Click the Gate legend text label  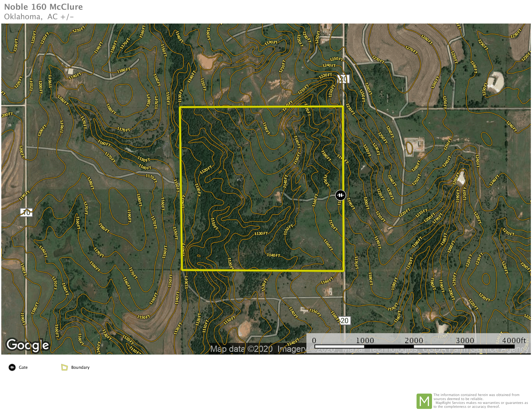23,367
